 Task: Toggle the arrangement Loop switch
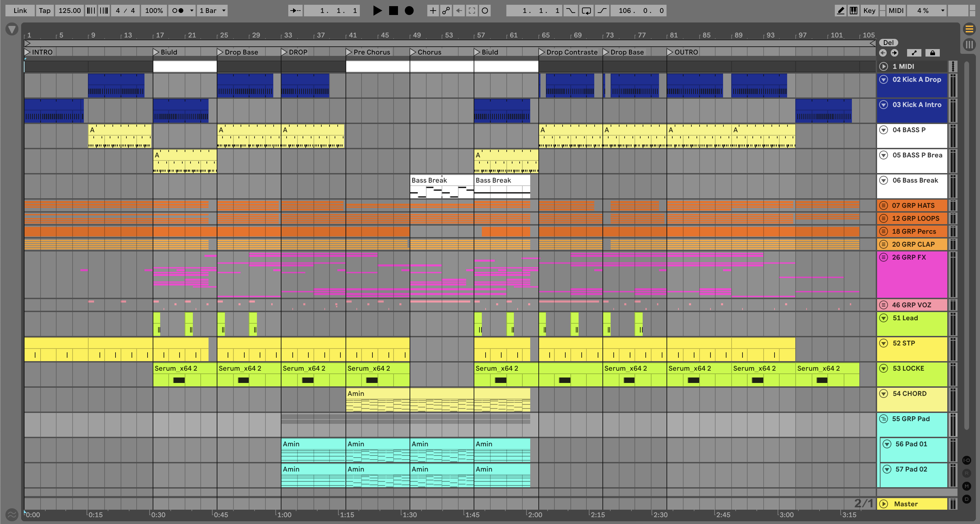pos(586,11)
